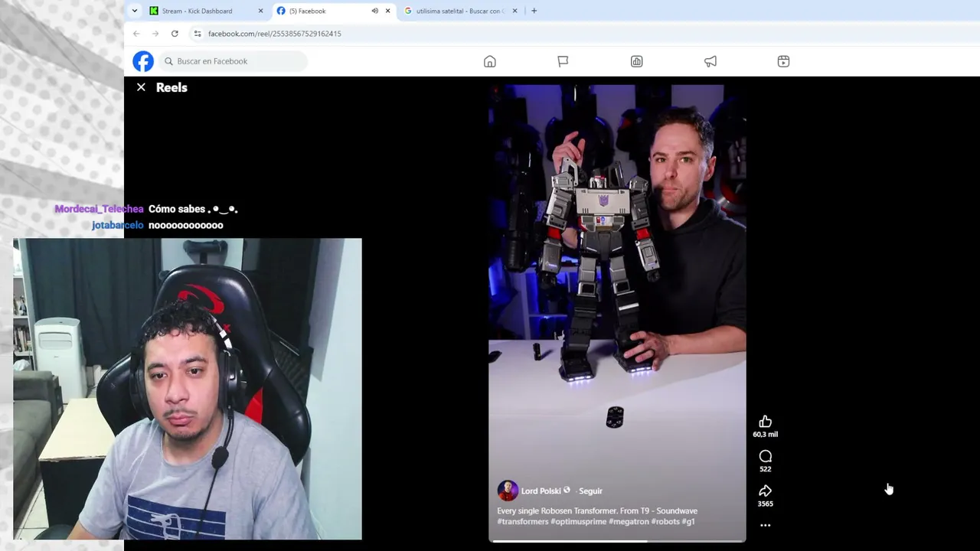Viewport: 980px width, 551px height.
Task: Seek using the reel progress bar
Action: pyautogui.click(x=617, y=541)
